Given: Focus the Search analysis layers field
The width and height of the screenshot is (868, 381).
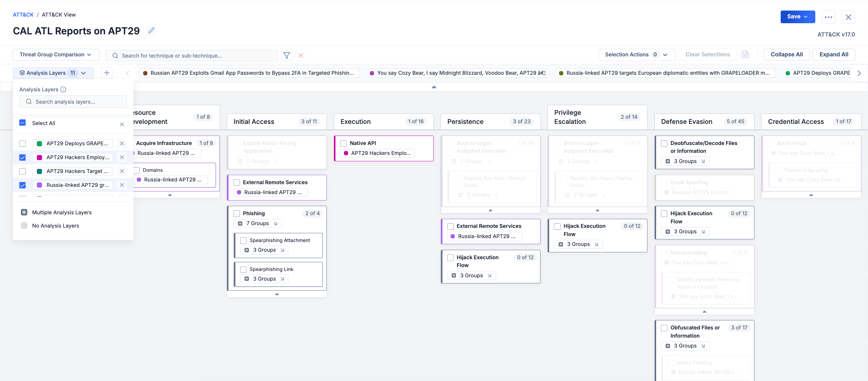Looking at the screenshot, I should pos(73,102).
